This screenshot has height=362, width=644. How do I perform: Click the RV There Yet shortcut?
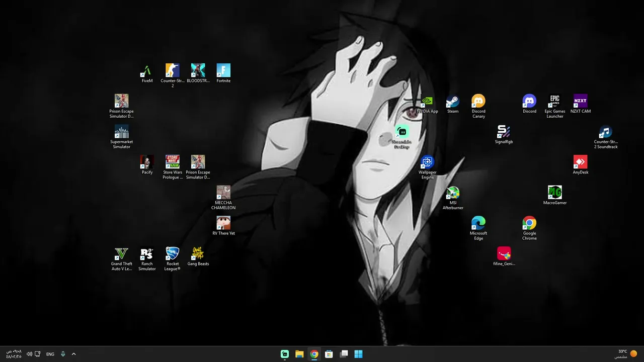[x=223, y=226]
